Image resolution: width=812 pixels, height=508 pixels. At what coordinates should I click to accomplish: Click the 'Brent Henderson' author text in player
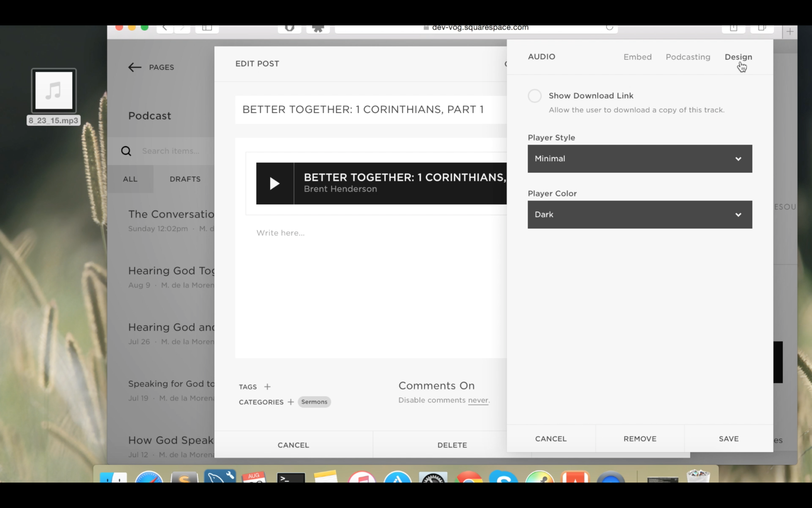pos(340,189)
